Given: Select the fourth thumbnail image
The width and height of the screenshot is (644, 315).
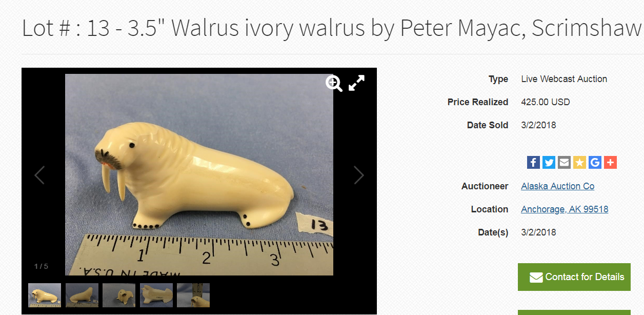Looking at the screenshot, I should pyautogui.click(x=156, y=296).
